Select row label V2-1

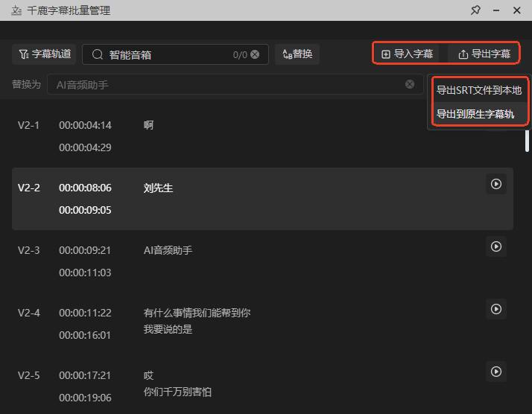point(29,125)
